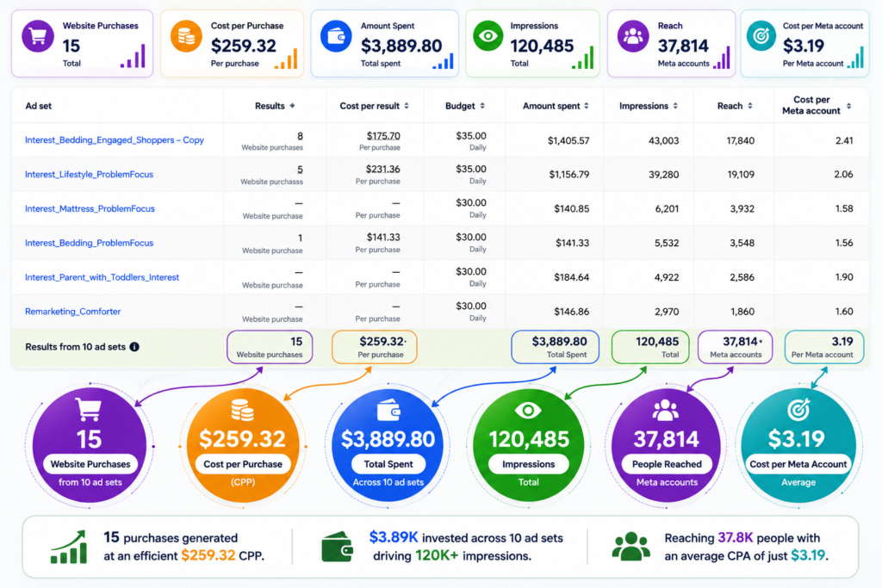Open the Interest_Lifestyle_ProblemFocus ad set
882x588 pixels.
[x=89, y=174]
